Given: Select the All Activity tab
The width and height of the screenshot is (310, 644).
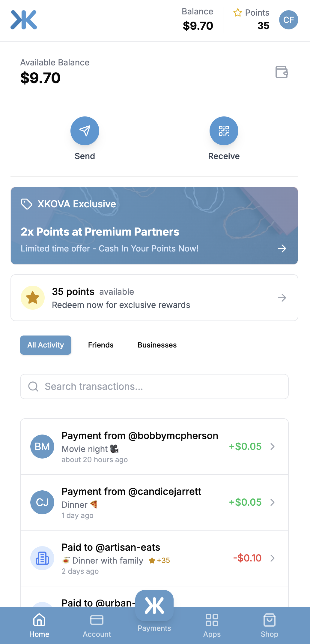Looking at the screenshot, I should coord(46,345).
